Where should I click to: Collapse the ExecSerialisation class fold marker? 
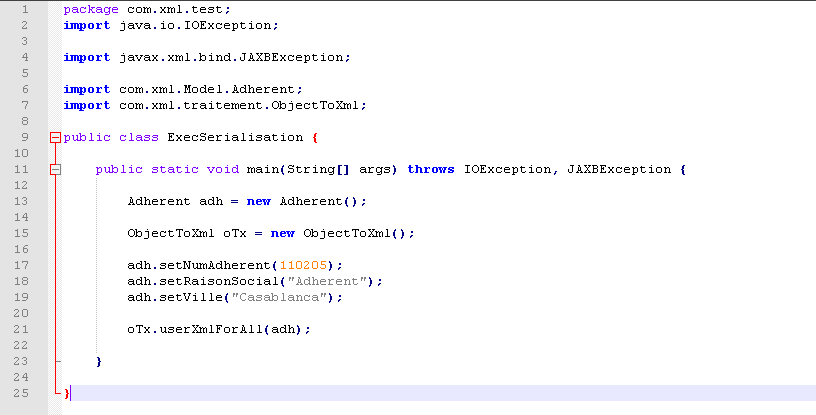pyautogui.click(x=55, y=137)
